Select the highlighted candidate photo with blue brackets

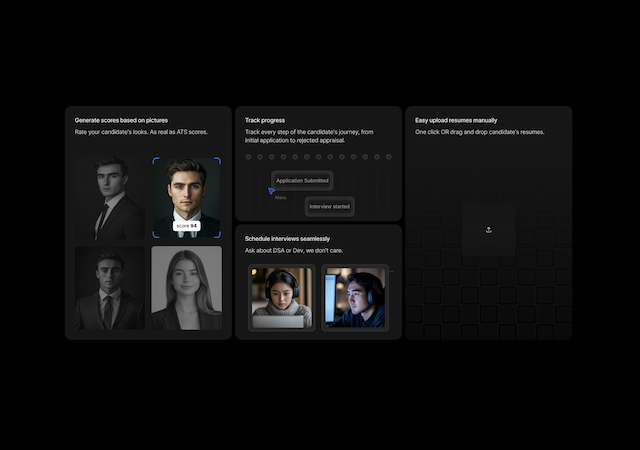[x=186, y=197]
